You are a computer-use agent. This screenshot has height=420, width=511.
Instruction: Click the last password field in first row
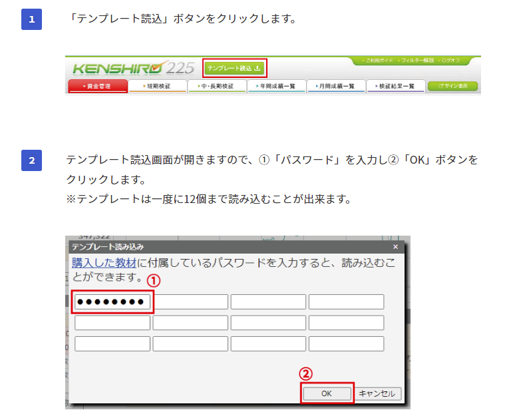(346, 302)
